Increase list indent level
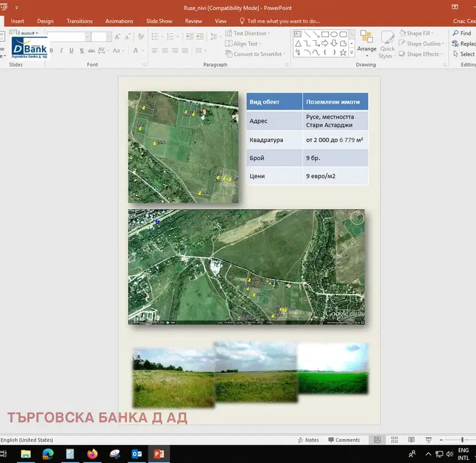The image size is (476, 463). click(x=200, y=37)
